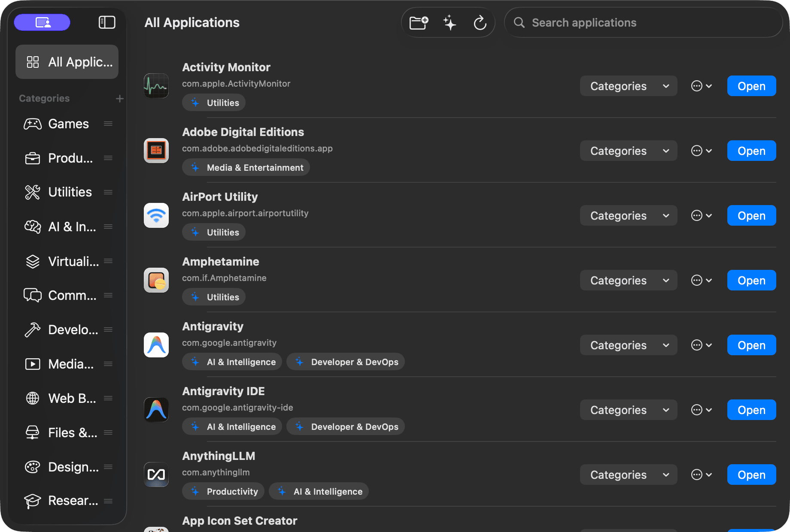The width and height of the screenshot is (790, 532).
Task: Open the Games category
Action: tap(67, 124)
